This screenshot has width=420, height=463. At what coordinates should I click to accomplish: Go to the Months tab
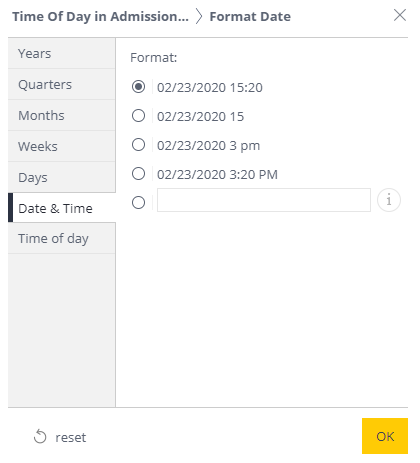coord(62,115)
